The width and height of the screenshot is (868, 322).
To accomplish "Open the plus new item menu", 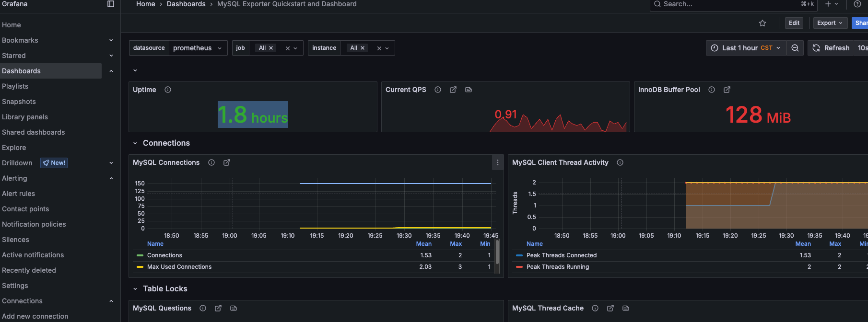I will click(832, 4).
